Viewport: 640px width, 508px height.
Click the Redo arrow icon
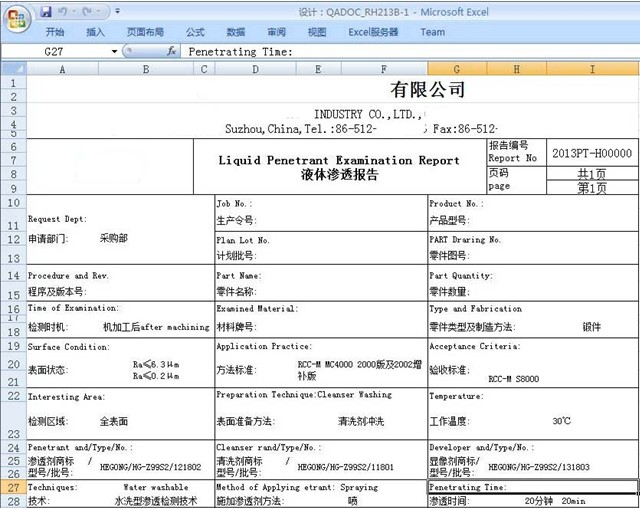point(86,13)
